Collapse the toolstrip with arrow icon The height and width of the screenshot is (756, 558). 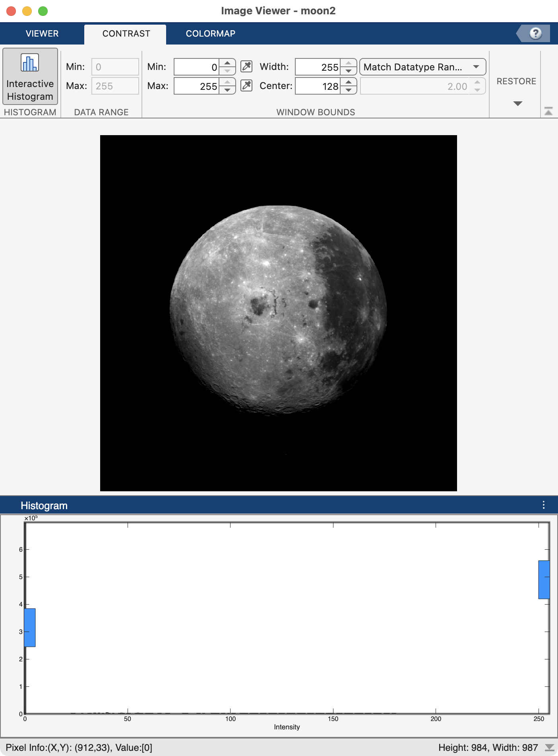(x=548, y=111)
